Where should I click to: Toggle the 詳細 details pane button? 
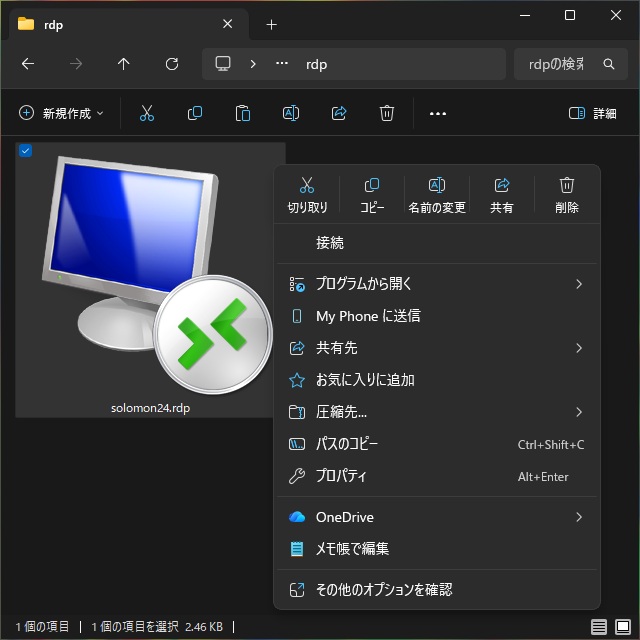pyautogui.click(x=592, y=114)
